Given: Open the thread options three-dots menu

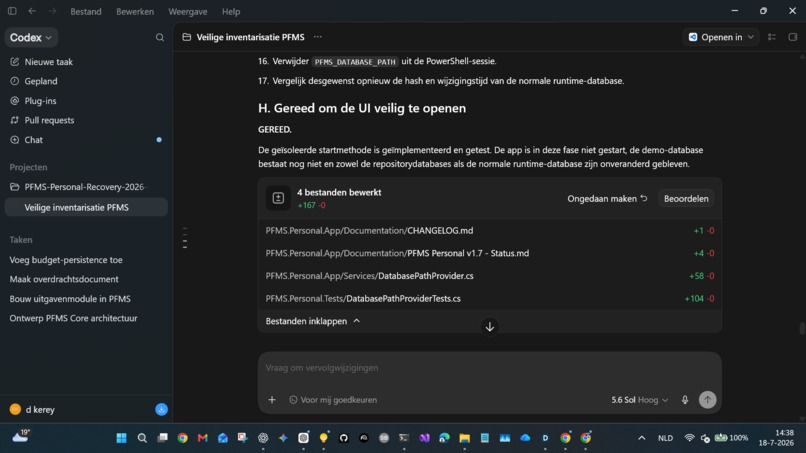Looking at the screenshot, I should [x=318, y=37].
